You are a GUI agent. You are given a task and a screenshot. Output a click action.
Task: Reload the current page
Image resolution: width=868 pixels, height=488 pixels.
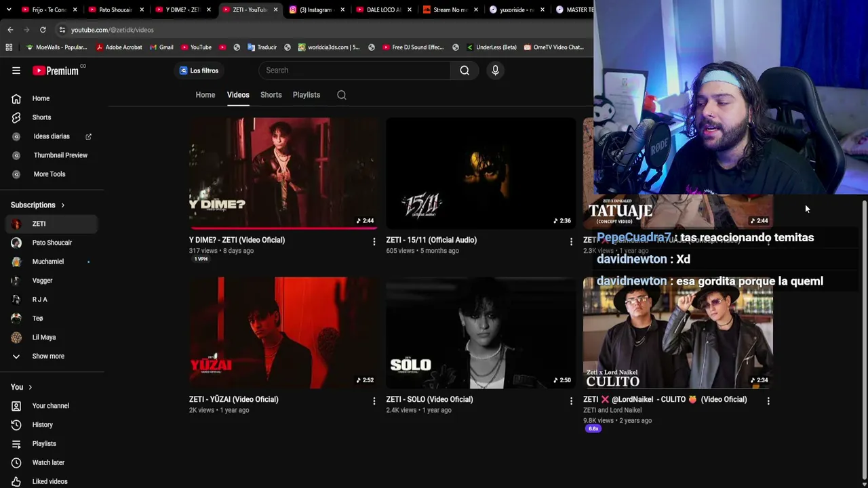pyautogui.click(x=43, y=30)
